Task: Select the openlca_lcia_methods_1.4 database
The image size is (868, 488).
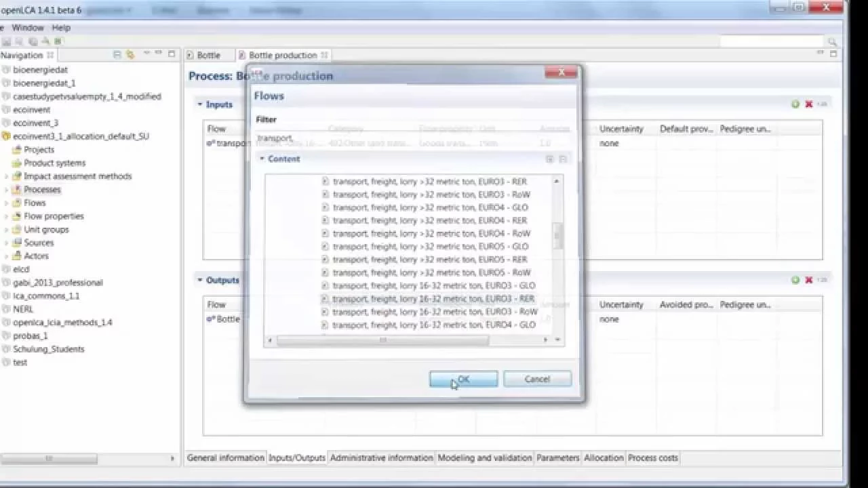Action: [x=62, y=323]
